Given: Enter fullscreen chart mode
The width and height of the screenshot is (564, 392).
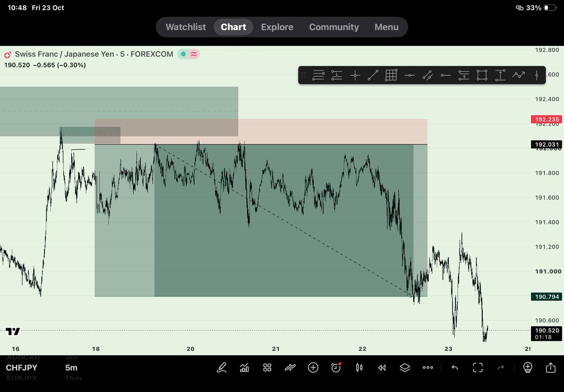Looking at the screenshot, I should [478, 368].
